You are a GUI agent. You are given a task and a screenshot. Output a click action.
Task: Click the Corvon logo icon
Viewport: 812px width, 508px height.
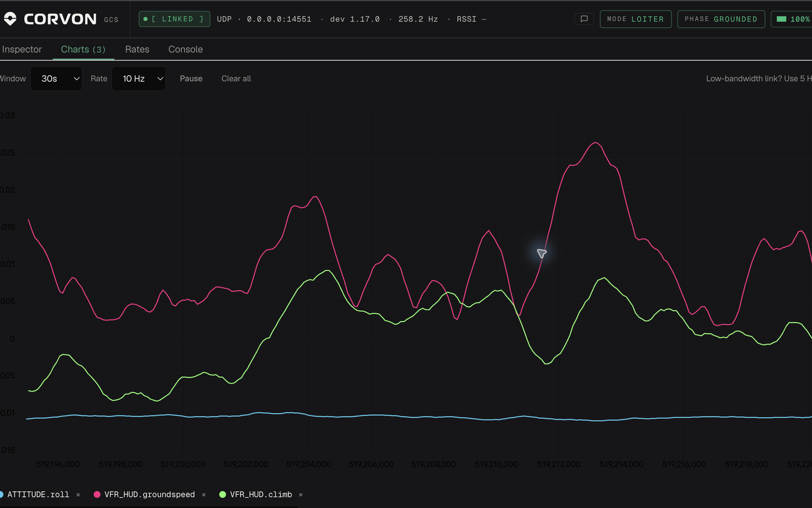coord(10,19)
